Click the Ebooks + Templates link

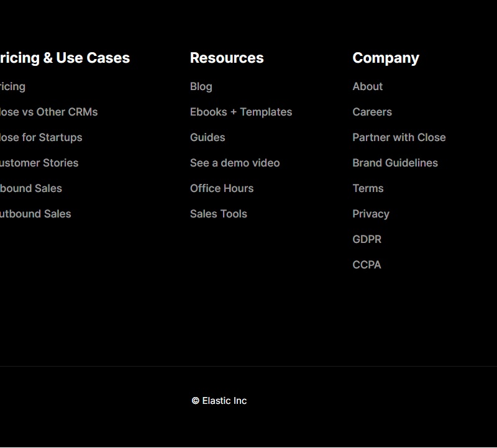pos(240,112)
